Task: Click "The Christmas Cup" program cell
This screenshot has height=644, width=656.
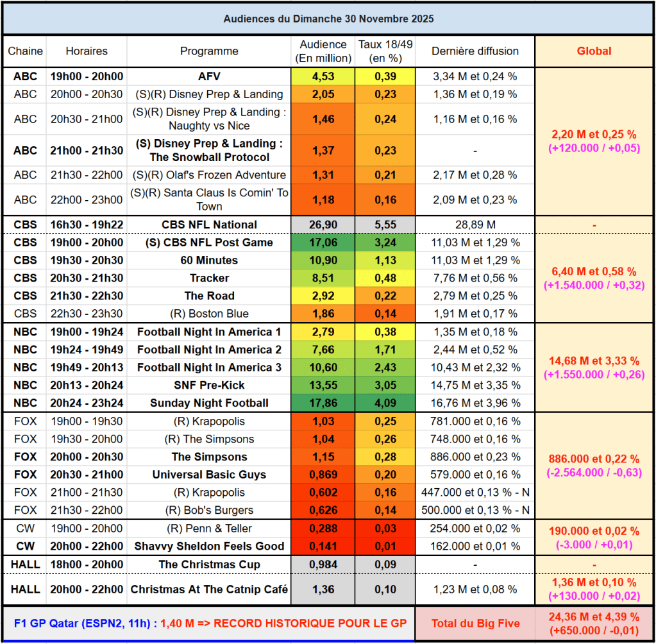Action: [x=209, y=564]
